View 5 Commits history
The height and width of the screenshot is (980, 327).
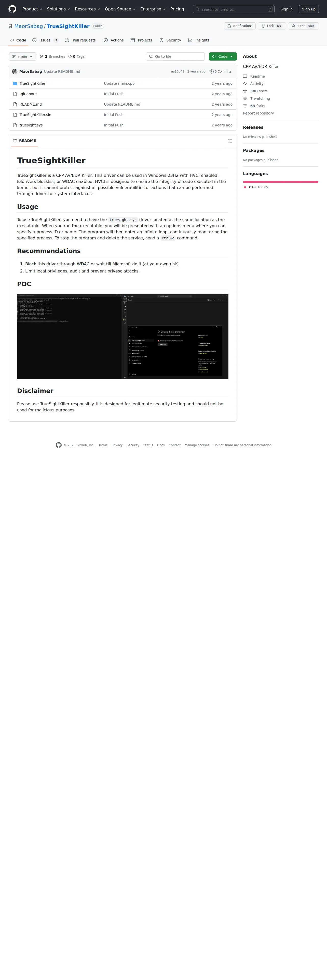[x=220, y=71]
